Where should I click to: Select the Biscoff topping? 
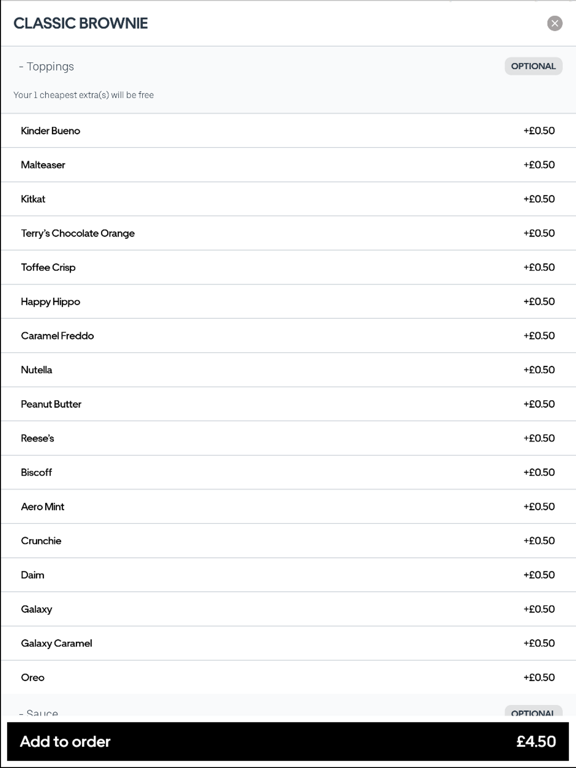point(288,472)
